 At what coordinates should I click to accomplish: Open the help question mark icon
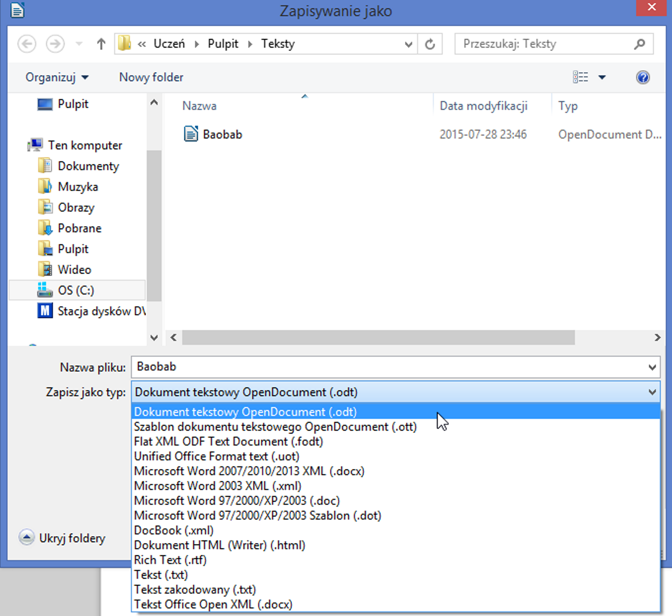pyautogui.click(x=642, y=77)
